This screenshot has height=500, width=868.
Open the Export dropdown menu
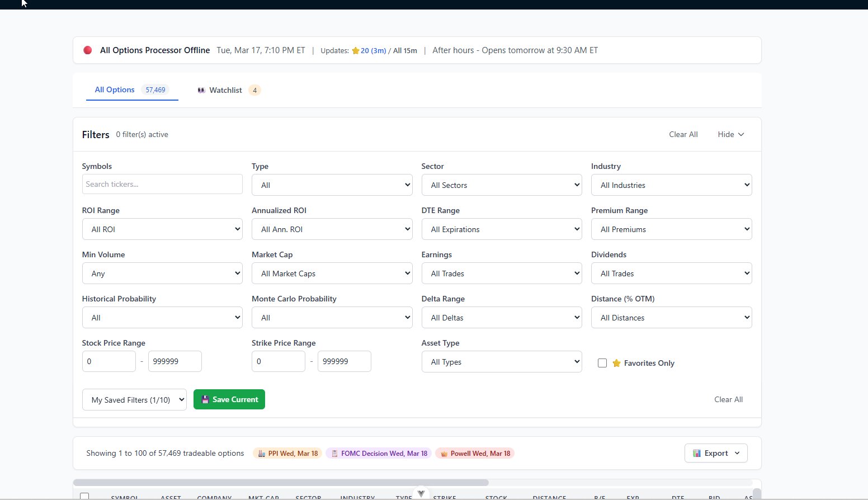[x=716, y=454]
